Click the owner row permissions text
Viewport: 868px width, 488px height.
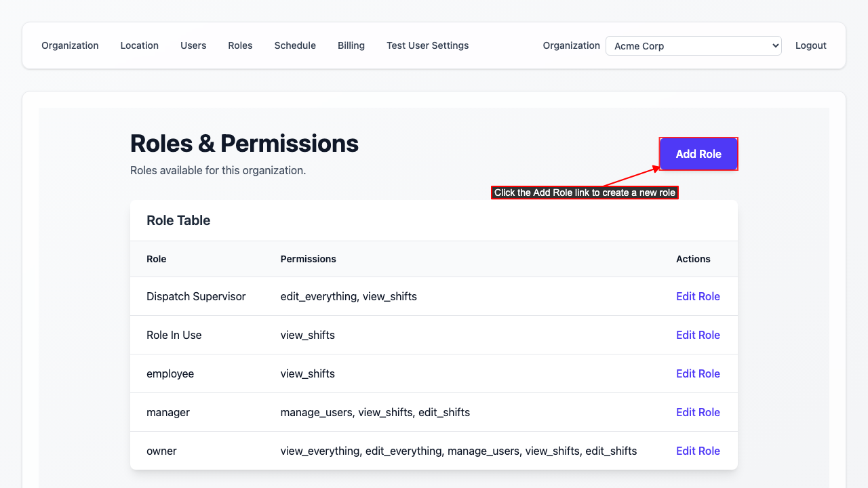458,451
